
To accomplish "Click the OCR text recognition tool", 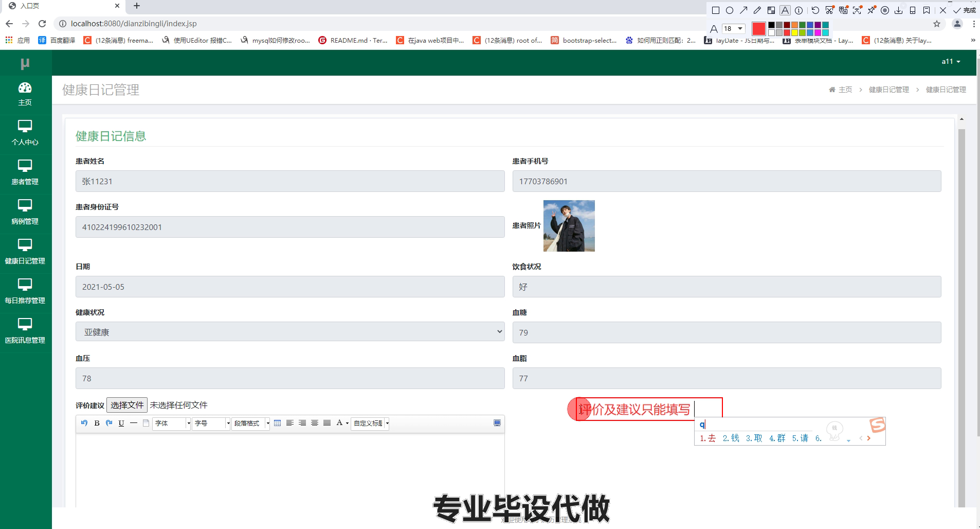I will [x=857, y=10].
